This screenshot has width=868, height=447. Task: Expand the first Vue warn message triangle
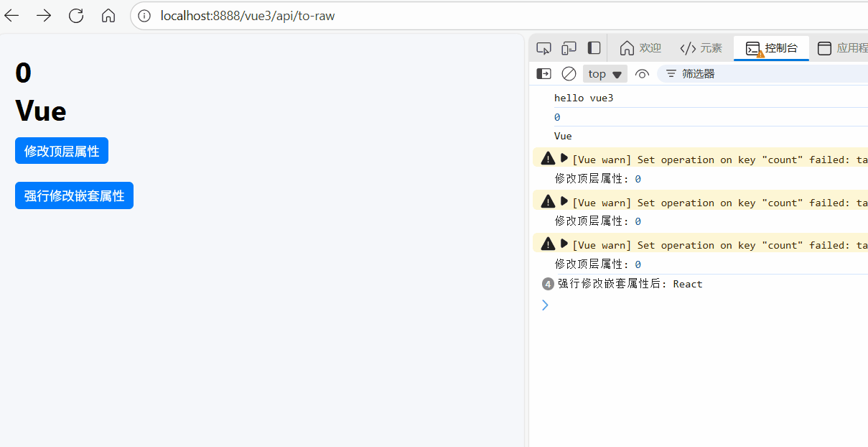[x=564, y=158]
